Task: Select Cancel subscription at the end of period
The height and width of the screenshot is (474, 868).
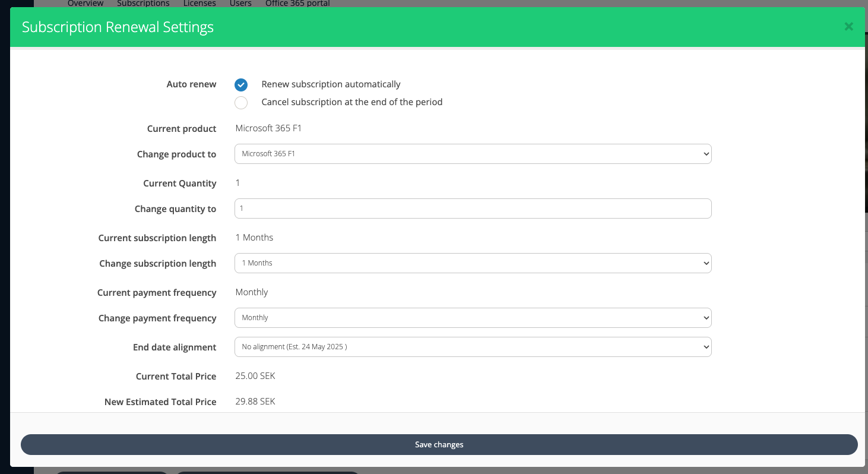Action: (241, 102)
